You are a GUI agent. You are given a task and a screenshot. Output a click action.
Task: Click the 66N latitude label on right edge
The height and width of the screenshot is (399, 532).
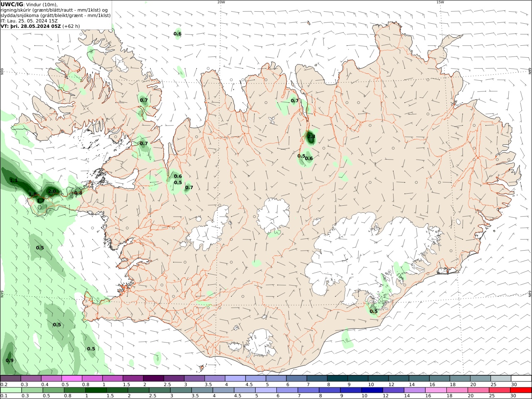(x=530, y=71)
